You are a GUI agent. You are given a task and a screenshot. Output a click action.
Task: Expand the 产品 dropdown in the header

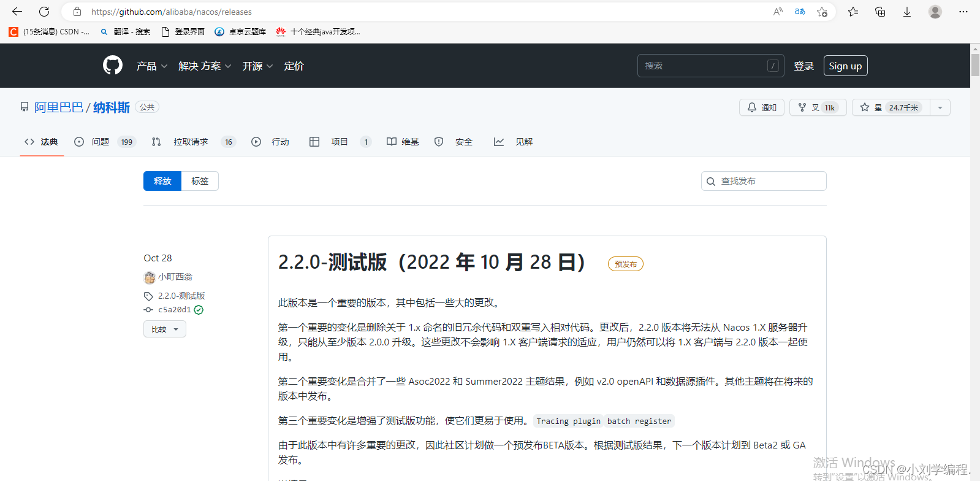click(151, 66)
